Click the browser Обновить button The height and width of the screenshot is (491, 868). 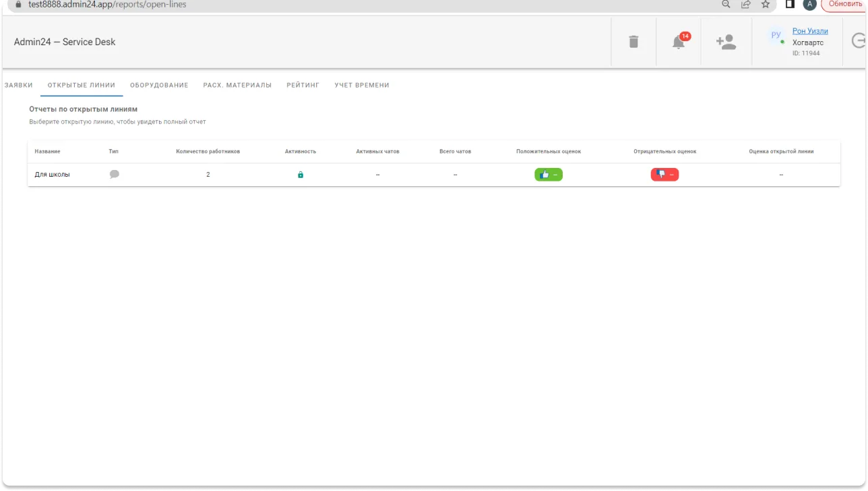tap(844, 4)
